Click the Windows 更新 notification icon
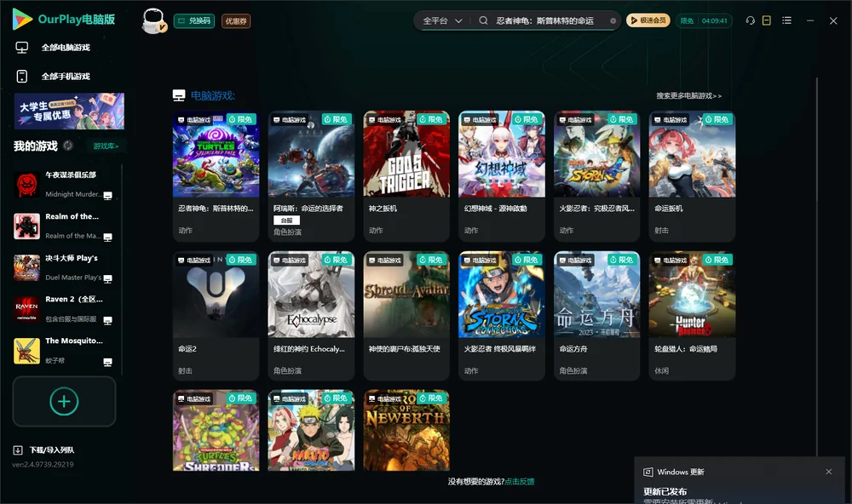 [x=648, y=472]
